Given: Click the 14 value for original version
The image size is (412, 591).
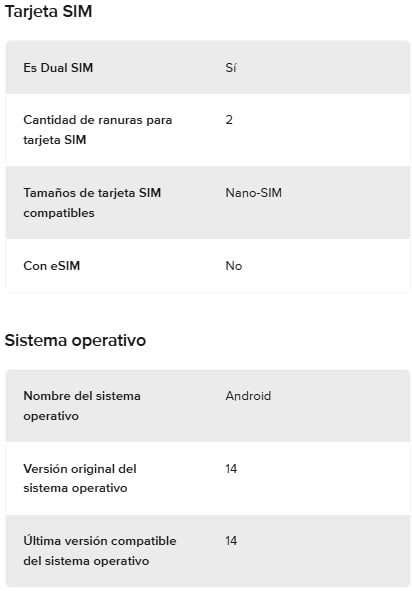Looking at the screenshot, I should click(231, 469).
